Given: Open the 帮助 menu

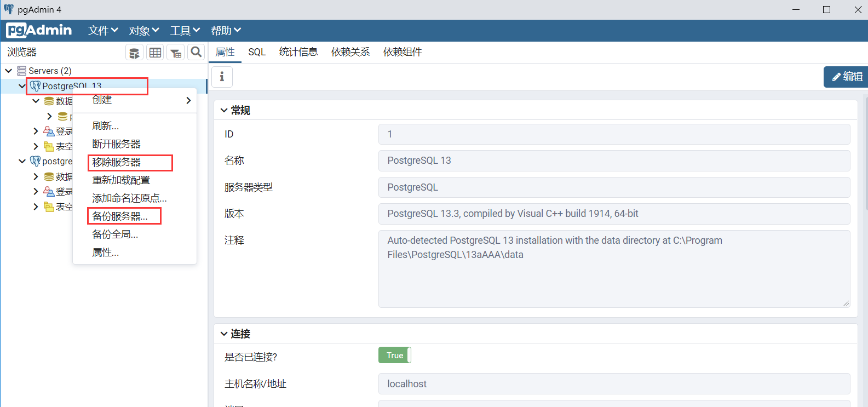Looking at the screenshot, I should tap(226, 31).
